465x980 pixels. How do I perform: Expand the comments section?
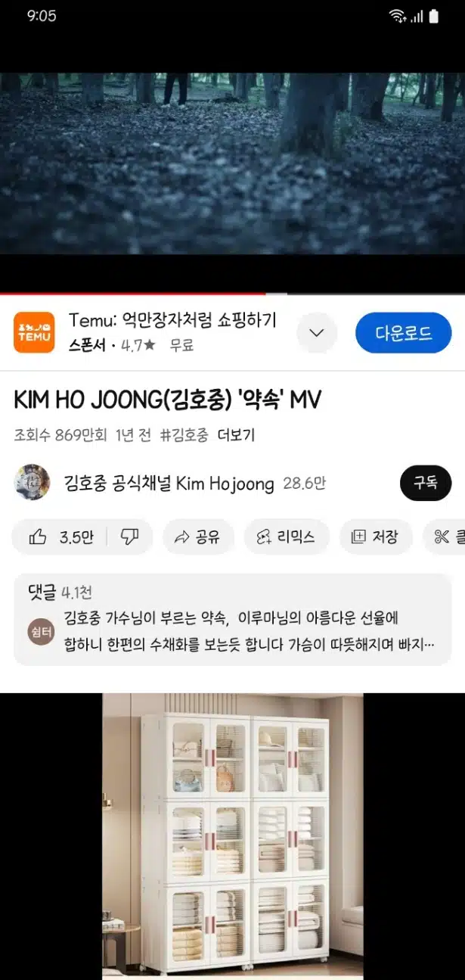tap(232, 620)
